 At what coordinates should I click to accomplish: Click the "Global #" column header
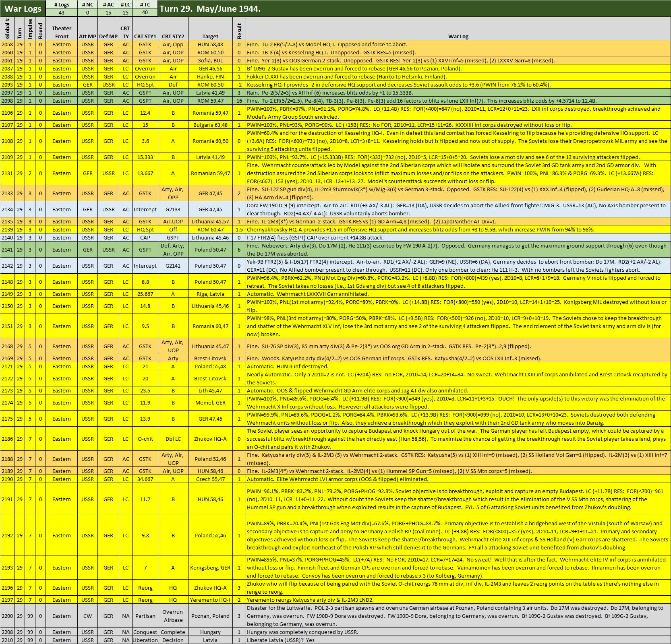[x=7, y=28]
